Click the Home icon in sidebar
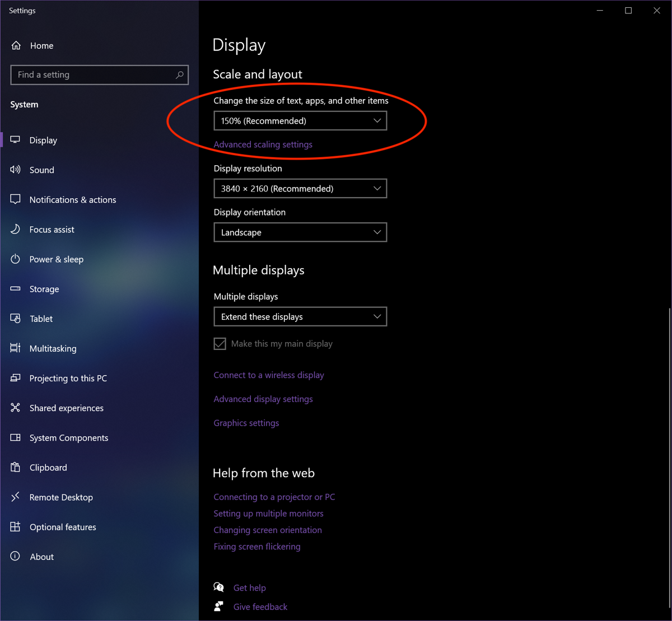 (16, 45)
